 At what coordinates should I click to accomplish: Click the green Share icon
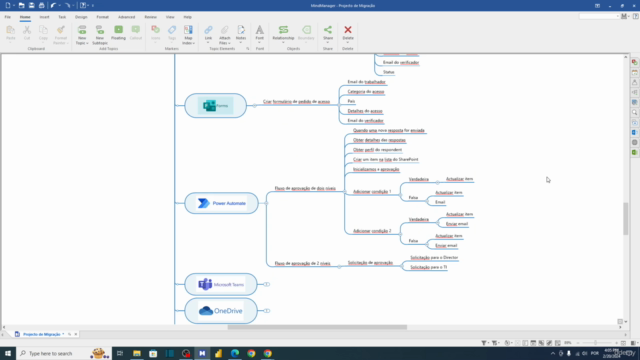(328, 29)
